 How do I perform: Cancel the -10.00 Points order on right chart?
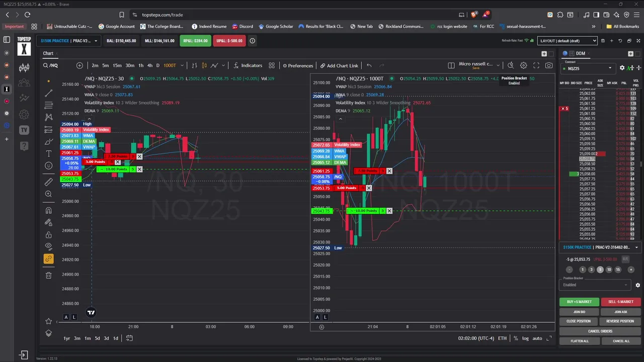pos(389,211)
